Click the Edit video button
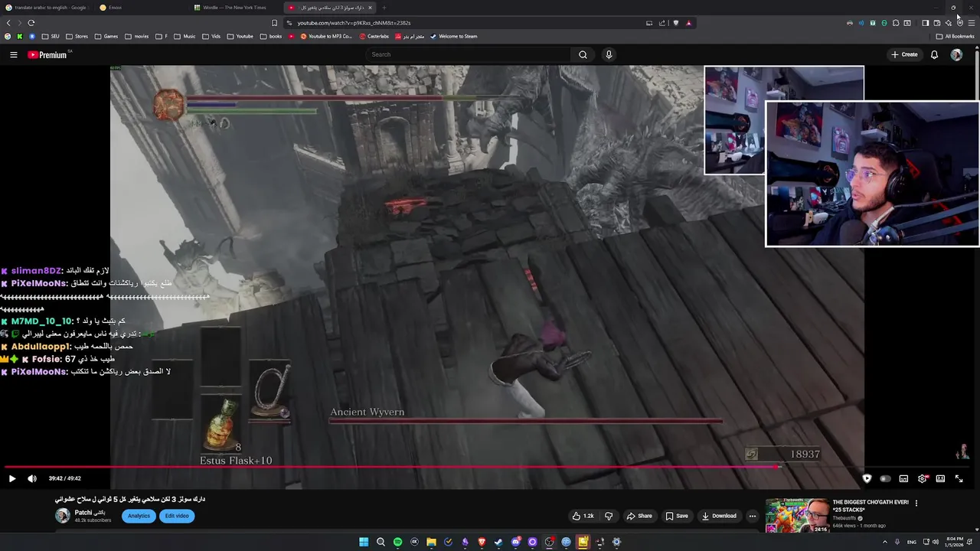 pos(177,516)
